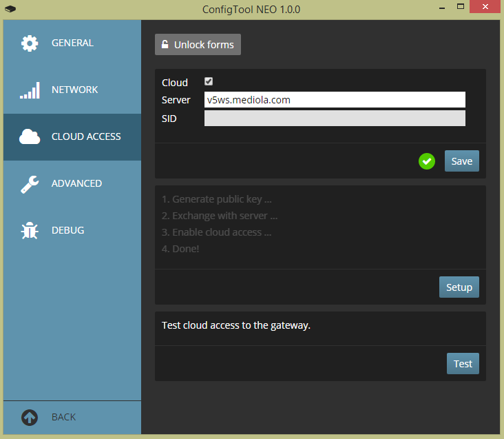Click the wrench icon for Advanced
This screenshot has width=504, height=439.
[x=30, y=184]
